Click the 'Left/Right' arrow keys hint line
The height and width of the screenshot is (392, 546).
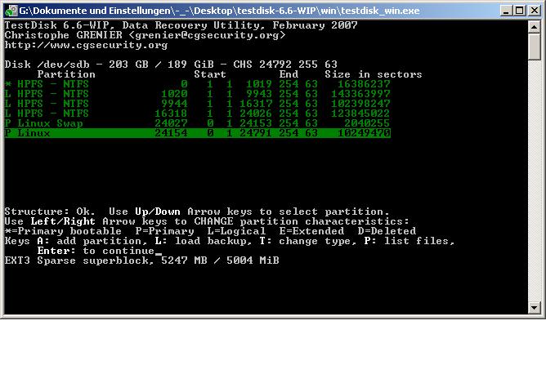[x=207, y=221]
